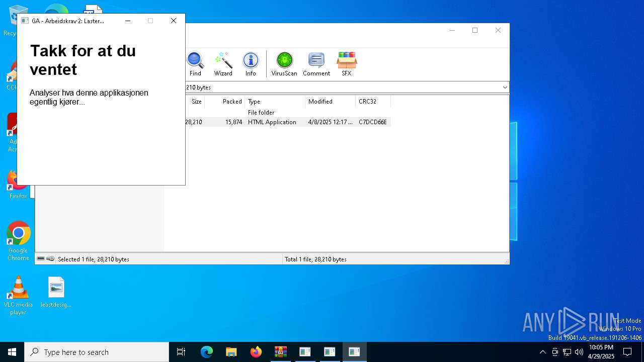The image size is (644, 362).
Task: Close the WinRAR window
Action: point(498,30)
